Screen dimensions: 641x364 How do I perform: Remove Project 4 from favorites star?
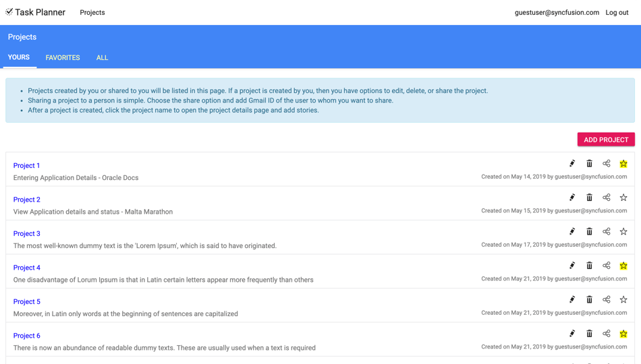623,266
